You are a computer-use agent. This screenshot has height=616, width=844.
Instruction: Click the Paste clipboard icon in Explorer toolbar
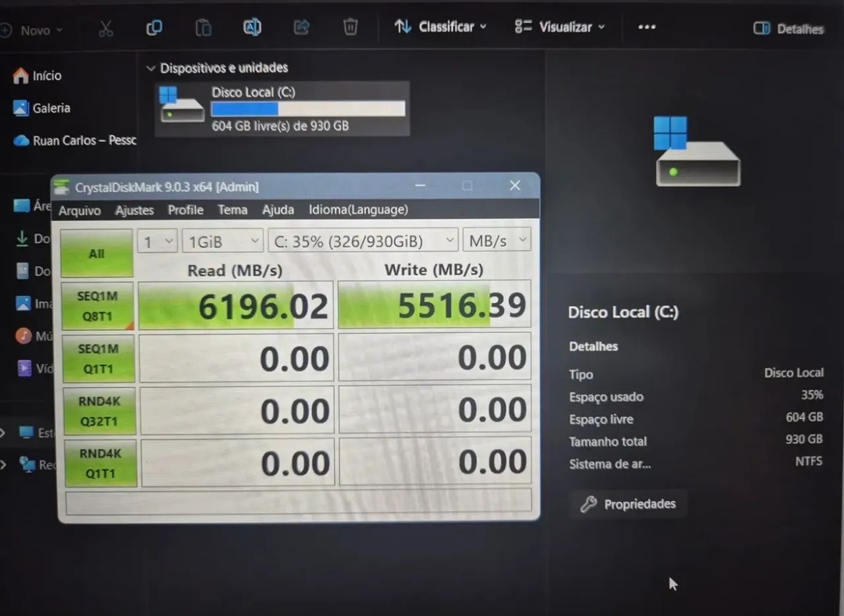point(203,27)
